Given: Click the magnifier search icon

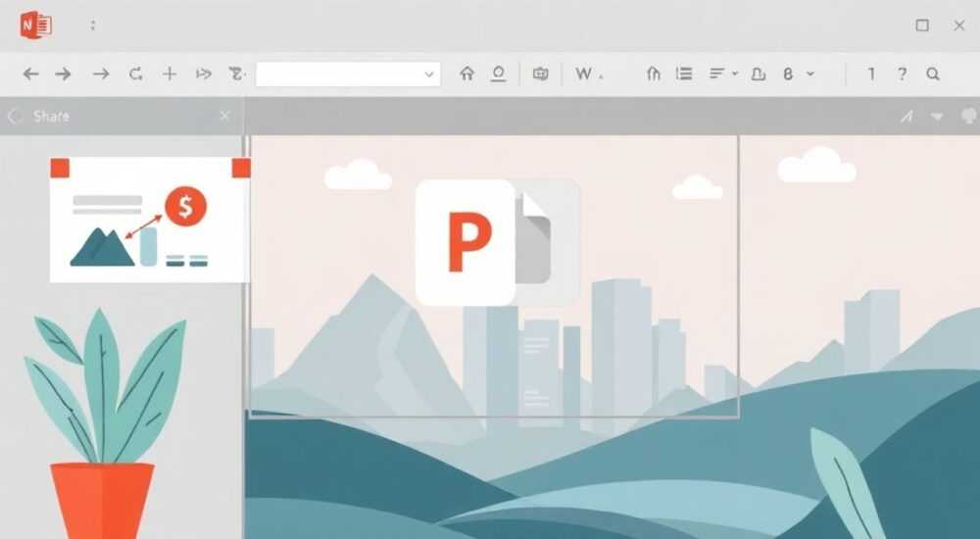Looking at the screenshot, I should point(933,74).
